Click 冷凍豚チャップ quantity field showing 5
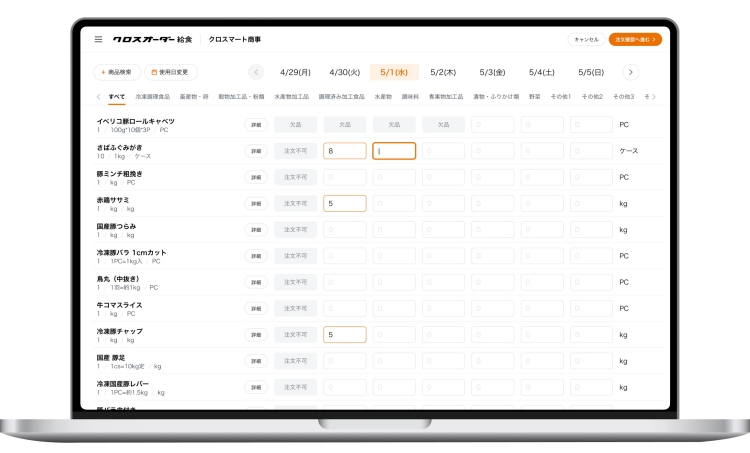The width and height of the screenshot is (750, 453). pos(345,335)
